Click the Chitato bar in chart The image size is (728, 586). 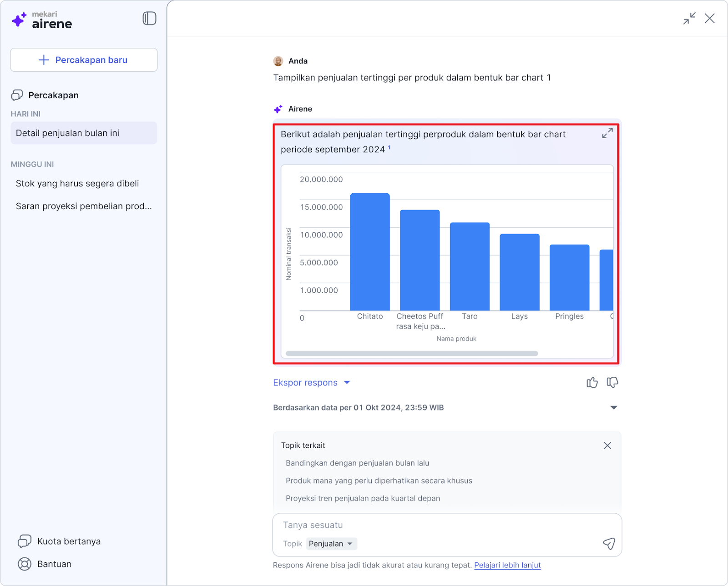[x=370, y=252]
